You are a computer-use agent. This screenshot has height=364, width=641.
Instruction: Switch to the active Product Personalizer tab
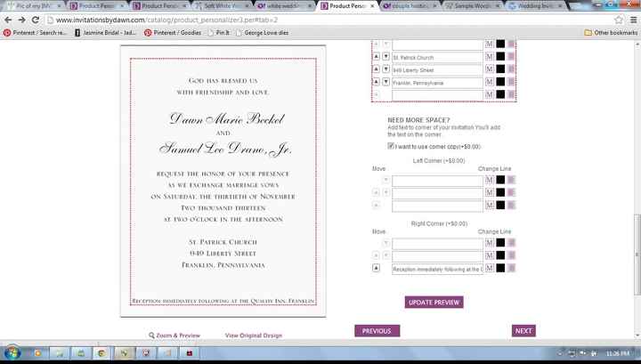pyautogui.click(x=347, y=6)
